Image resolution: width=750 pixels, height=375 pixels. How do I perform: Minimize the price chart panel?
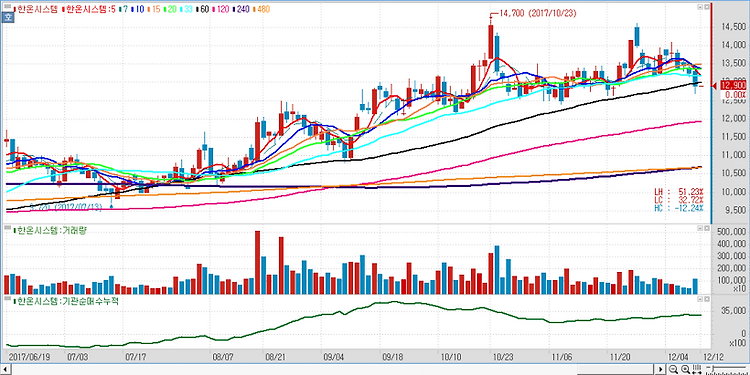tap(699, 7)
